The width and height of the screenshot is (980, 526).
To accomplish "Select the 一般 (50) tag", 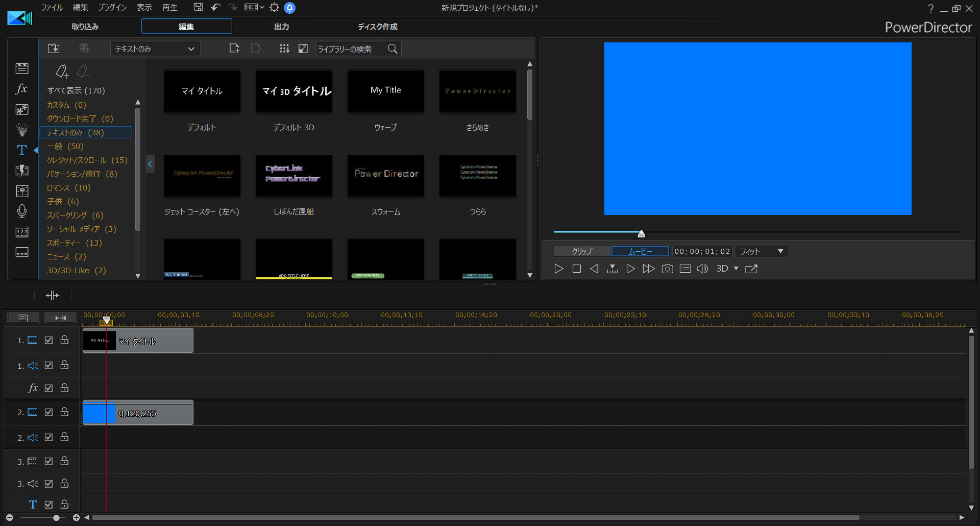I will click(65, 146).
